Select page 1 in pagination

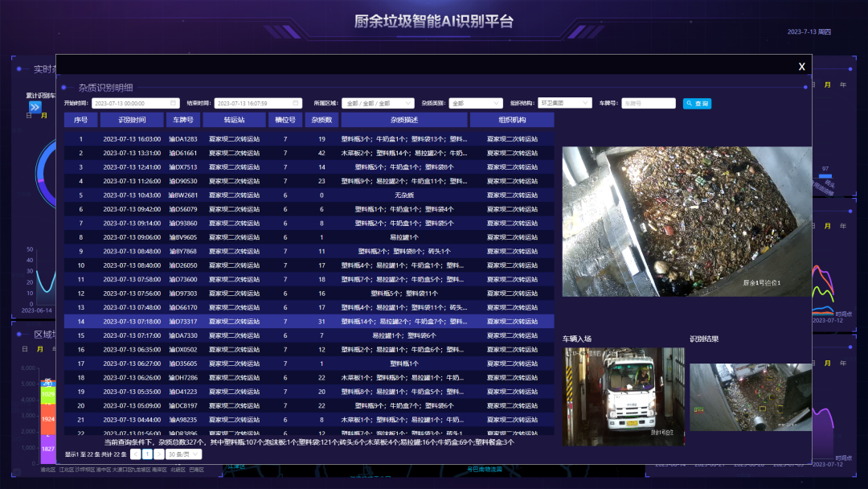click(147, 454)
